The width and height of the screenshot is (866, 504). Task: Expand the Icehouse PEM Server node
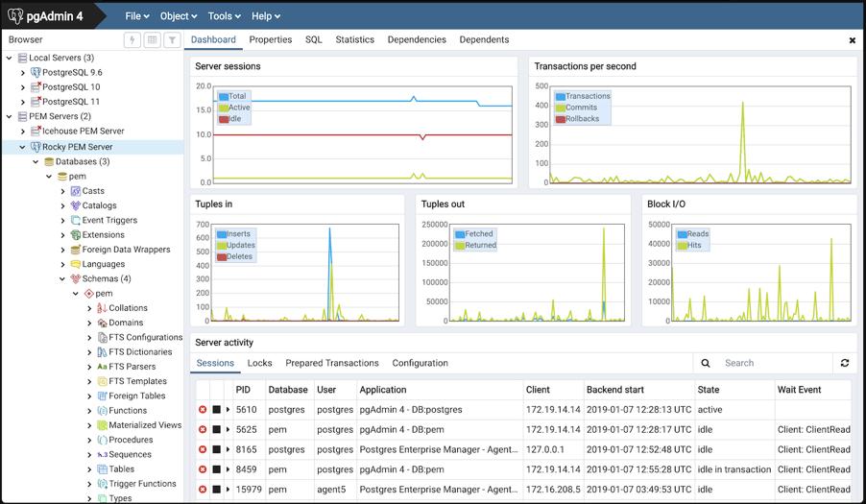(x=23, y=132)
